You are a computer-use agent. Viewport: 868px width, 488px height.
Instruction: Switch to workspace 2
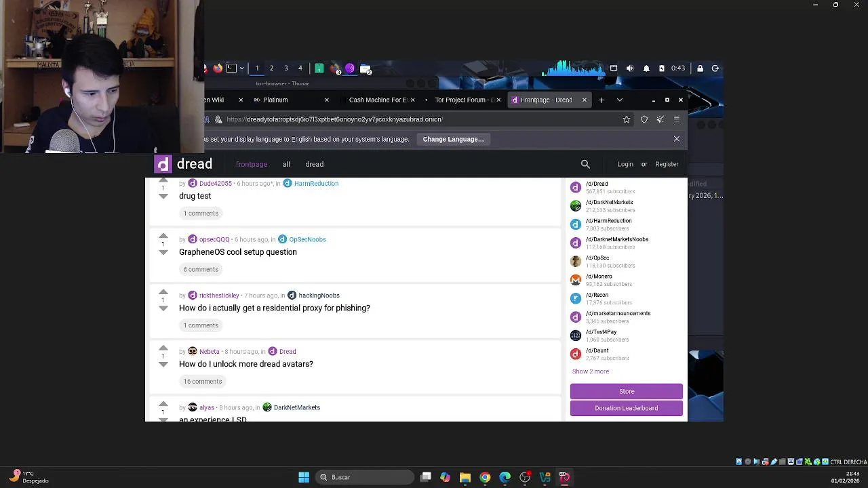(271, 68)
